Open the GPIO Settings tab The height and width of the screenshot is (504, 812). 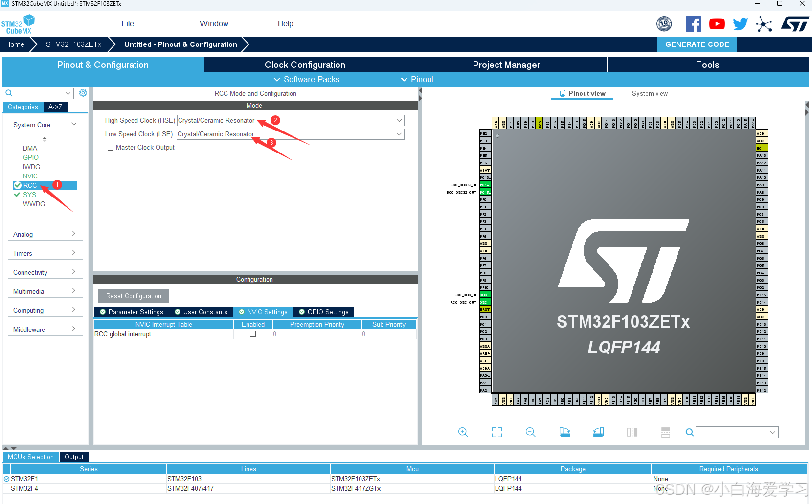(x=324, y=312)
